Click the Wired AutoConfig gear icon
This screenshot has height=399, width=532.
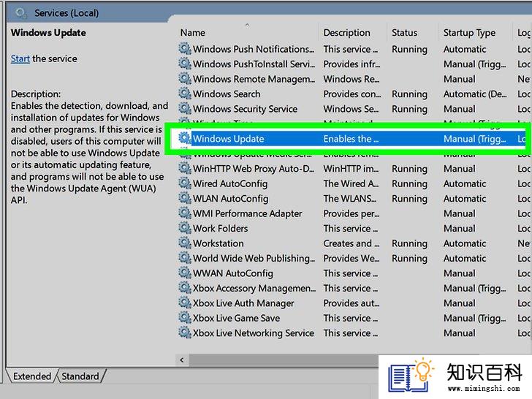point(185,183)
